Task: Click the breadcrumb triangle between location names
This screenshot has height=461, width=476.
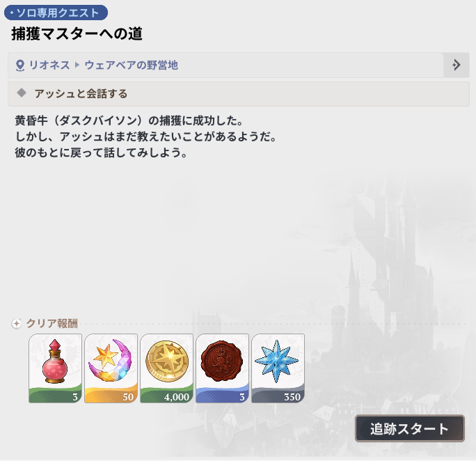Action: coord(77,65)
